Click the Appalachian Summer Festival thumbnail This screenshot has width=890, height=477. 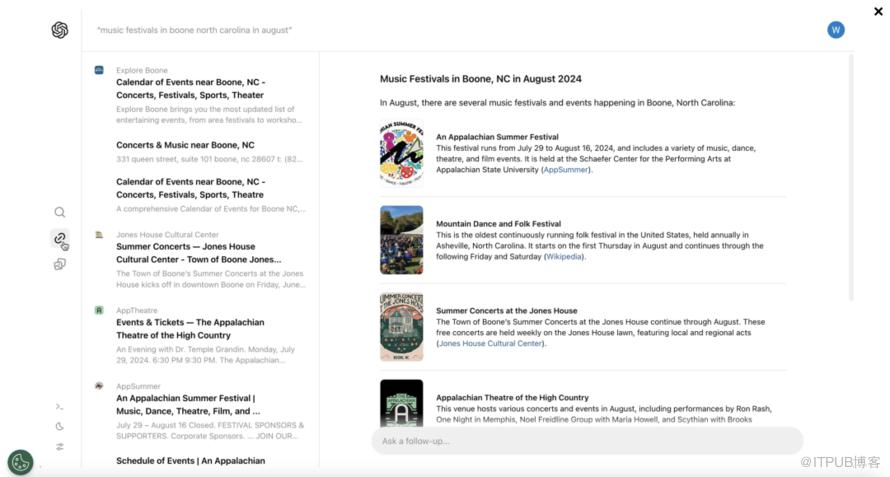pyautogui.click(x=401, y=153)
